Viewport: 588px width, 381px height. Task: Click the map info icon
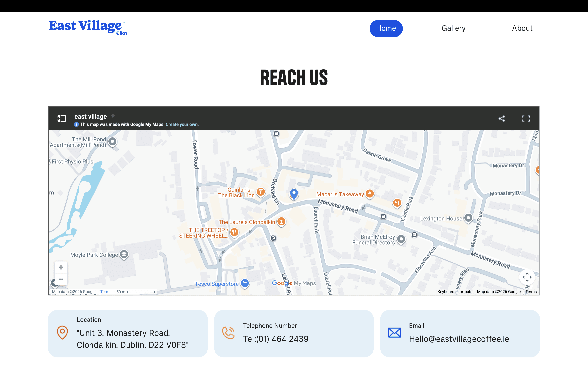click(76, 125)
